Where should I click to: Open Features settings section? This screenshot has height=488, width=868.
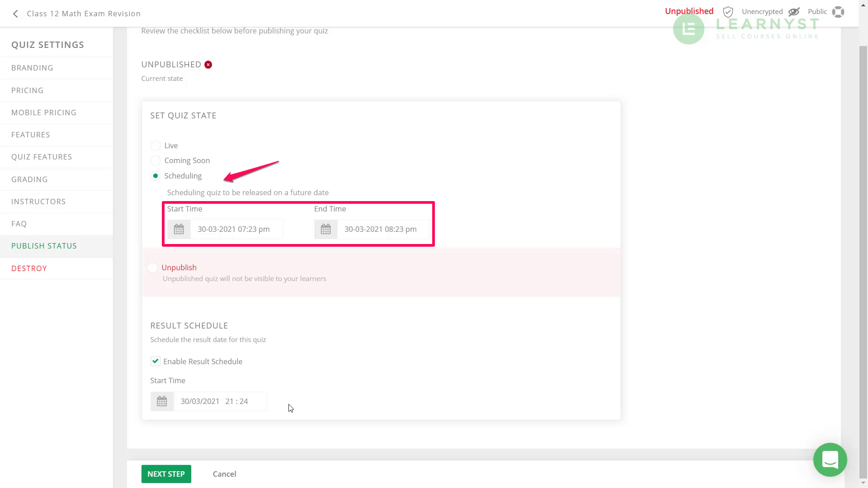point(57,135)
